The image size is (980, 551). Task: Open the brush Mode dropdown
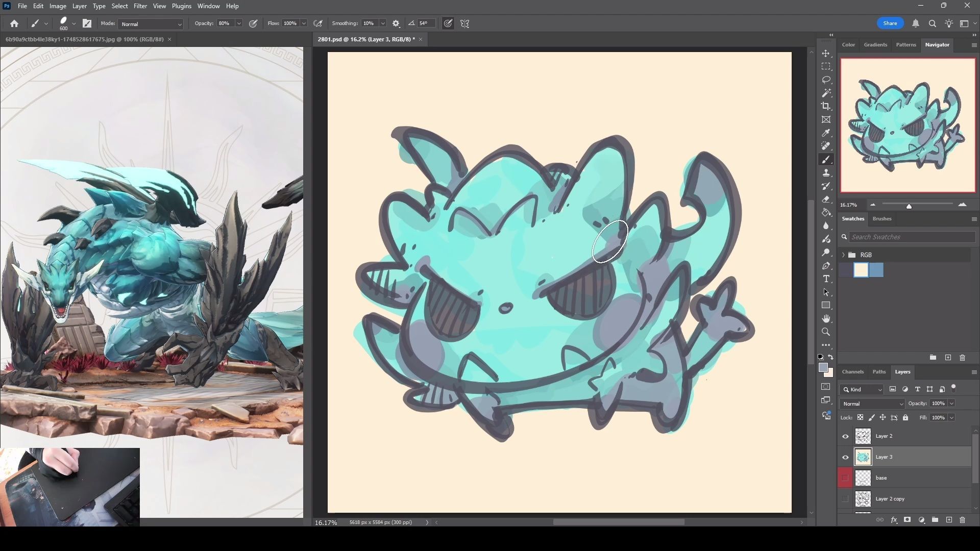click(x=151, y=24)
